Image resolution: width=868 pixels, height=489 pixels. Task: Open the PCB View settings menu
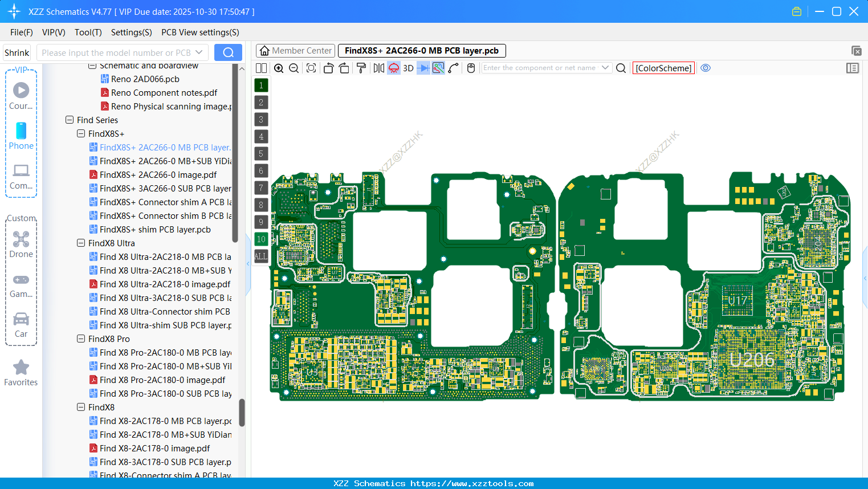click(200, 32)
